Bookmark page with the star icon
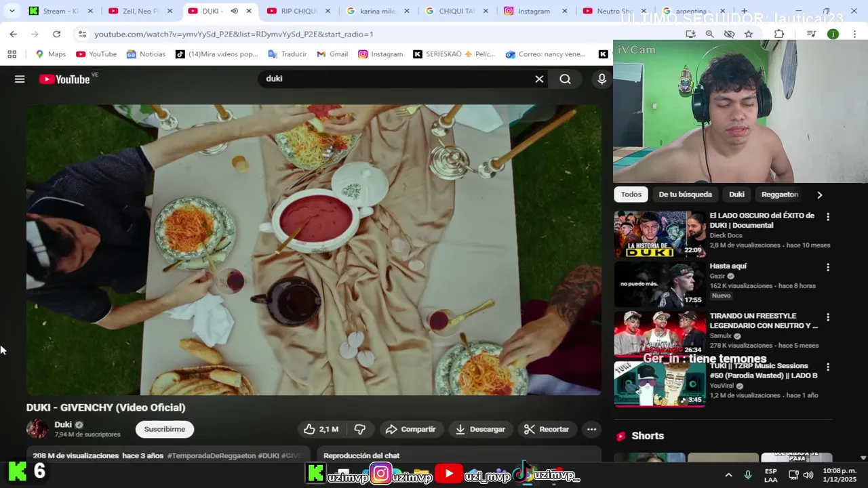The image size is (868, 488). [749, 34]
